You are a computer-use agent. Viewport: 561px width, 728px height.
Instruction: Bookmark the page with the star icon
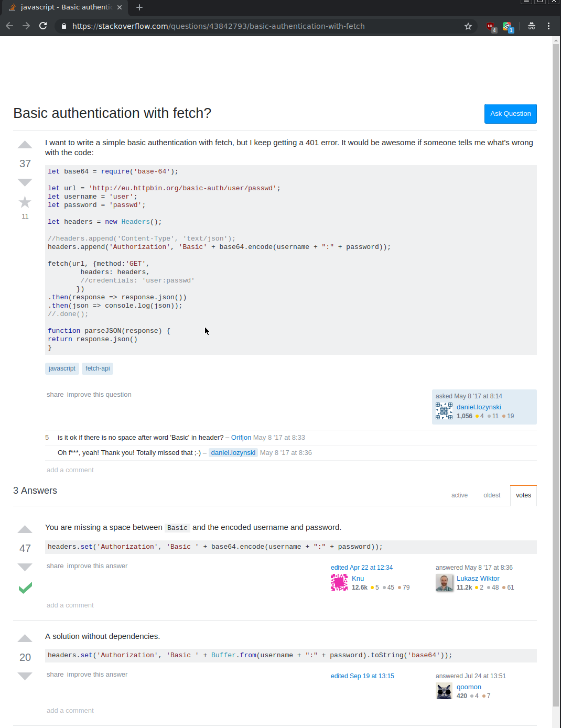[x=468, y=26]
